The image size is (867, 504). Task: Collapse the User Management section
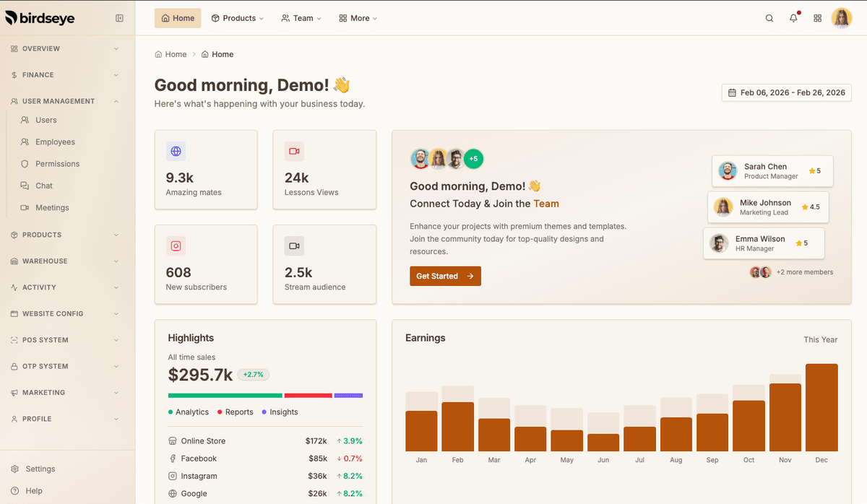point(65,101)
